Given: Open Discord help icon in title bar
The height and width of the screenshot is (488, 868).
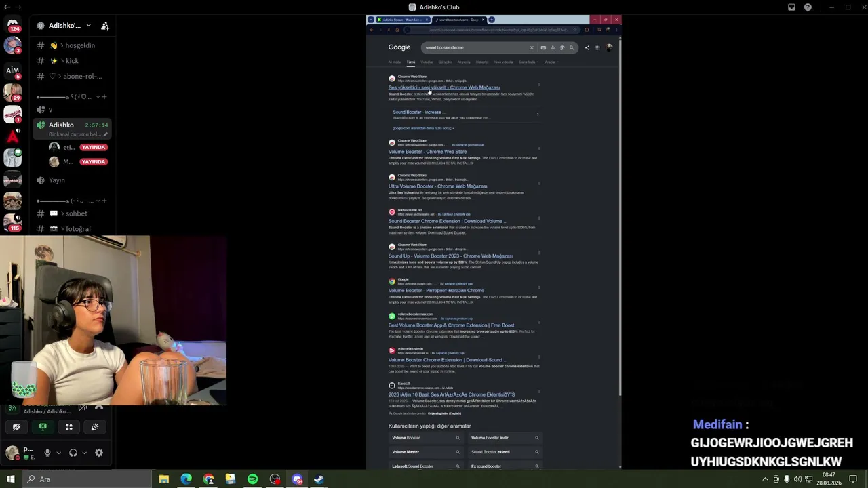Looking at the screenshot, I should pyautogui.click(x=808, y=7).
